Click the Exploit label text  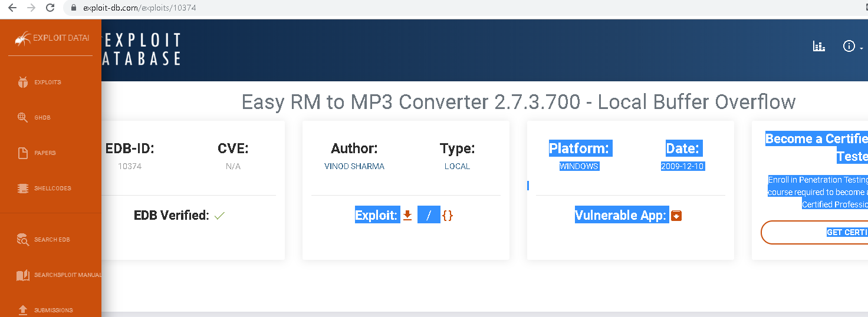click(x=377, y=216)
